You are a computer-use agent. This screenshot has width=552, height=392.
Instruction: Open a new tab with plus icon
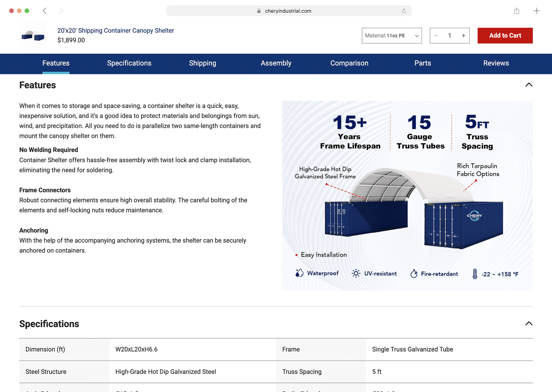click(x=536, y=11)
